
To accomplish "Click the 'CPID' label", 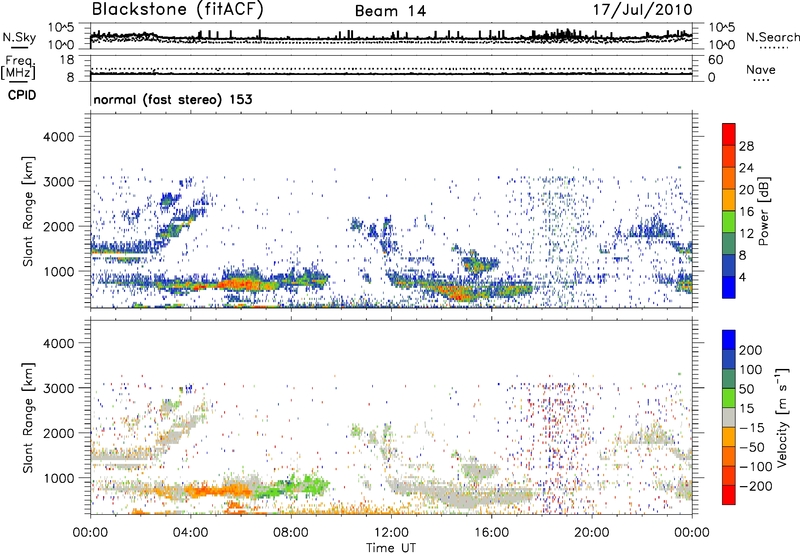I will [x=22, y=95].
